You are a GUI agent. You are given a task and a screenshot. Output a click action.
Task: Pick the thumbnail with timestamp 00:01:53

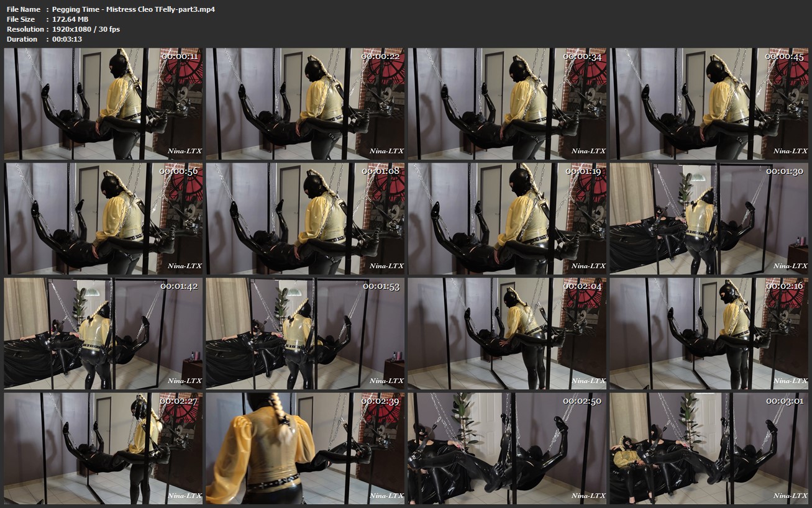[305, 333]
